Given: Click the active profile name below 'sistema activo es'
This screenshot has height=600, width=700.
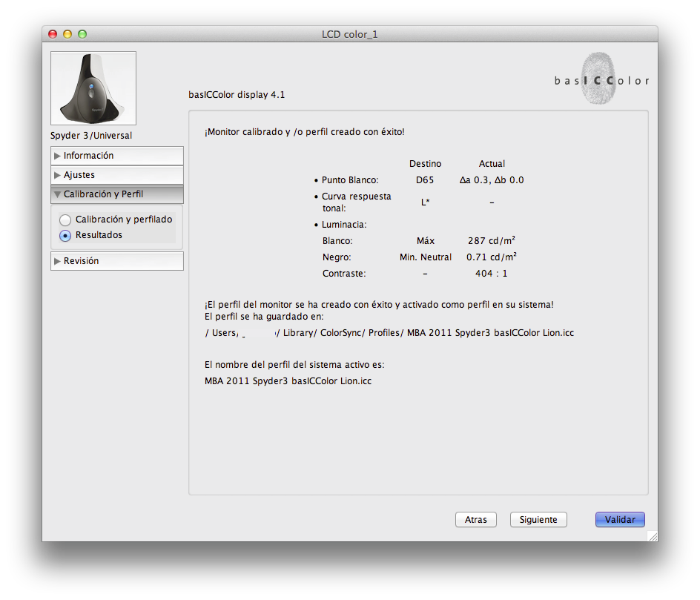Looking at the screenshot, I should point(288,381).
